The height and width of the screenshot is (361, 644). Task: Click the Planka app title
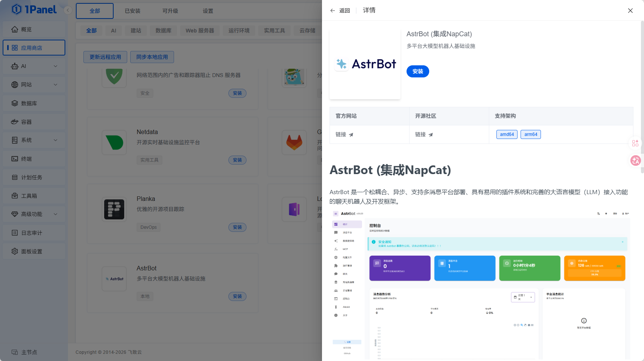(x=146, y=199)
